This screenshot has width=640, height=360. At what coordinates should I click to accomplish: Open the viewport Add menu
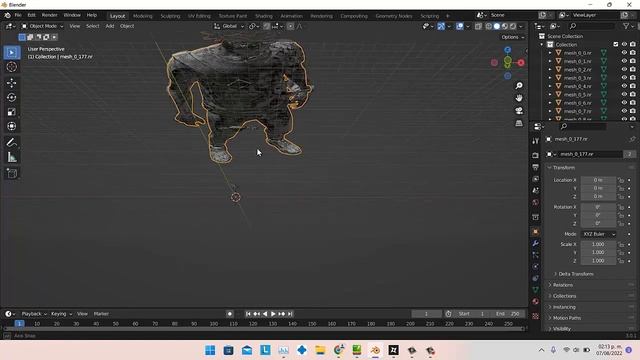(x=110, y=26)
